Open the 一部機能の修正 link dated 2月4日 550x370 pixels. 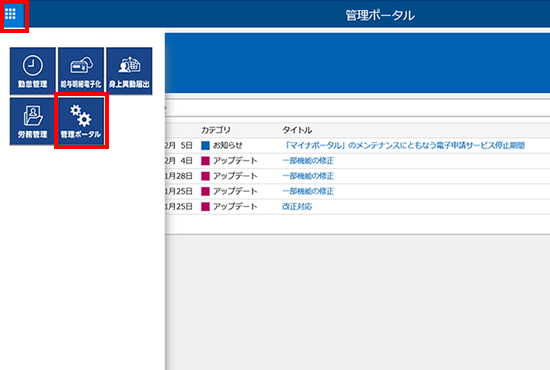308,161
